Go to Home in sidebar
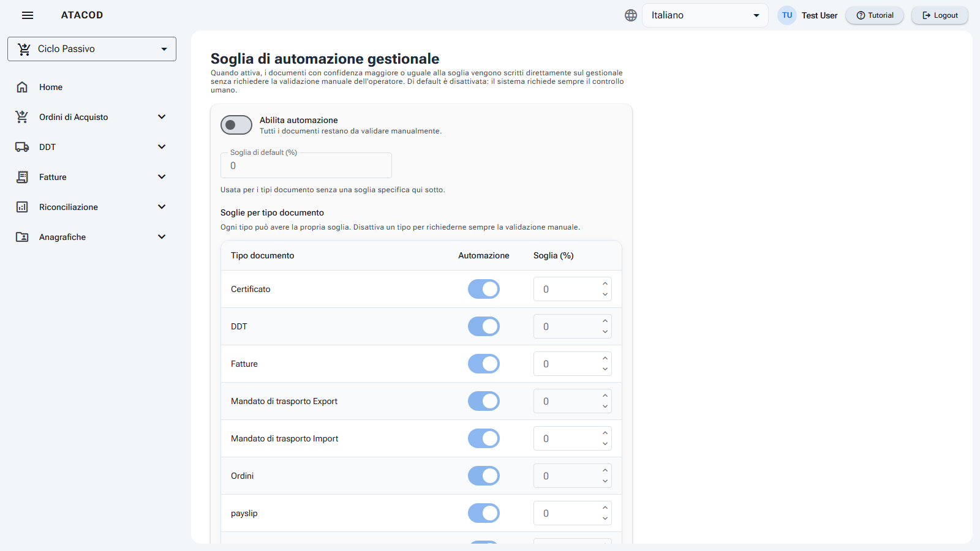Screen dimensions: 980x551 (92, 87)
